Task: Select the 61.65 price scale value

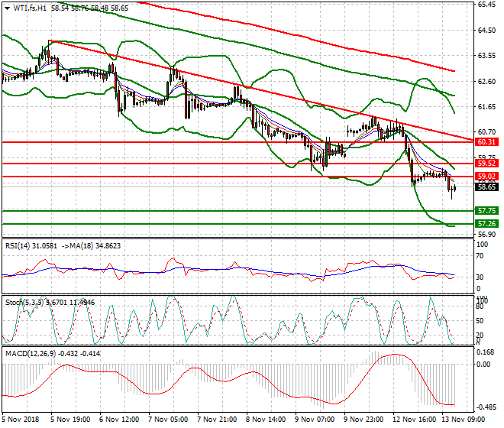Action: click(486, 107)
